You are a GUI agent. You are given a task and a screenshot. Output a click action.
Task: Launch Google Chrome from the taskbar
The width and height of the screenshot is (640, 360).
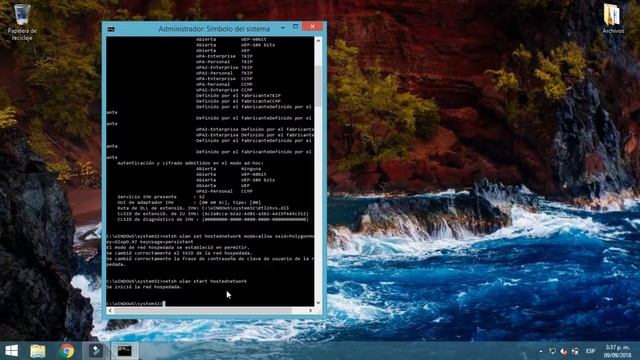(x=67, y=351)
